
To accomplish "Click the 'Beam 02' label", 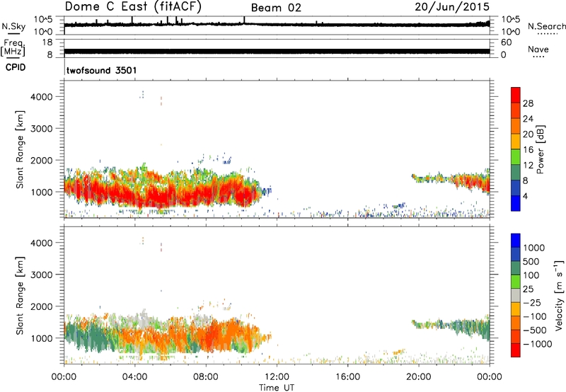I will pyautogui.click(x=276, y=8).
